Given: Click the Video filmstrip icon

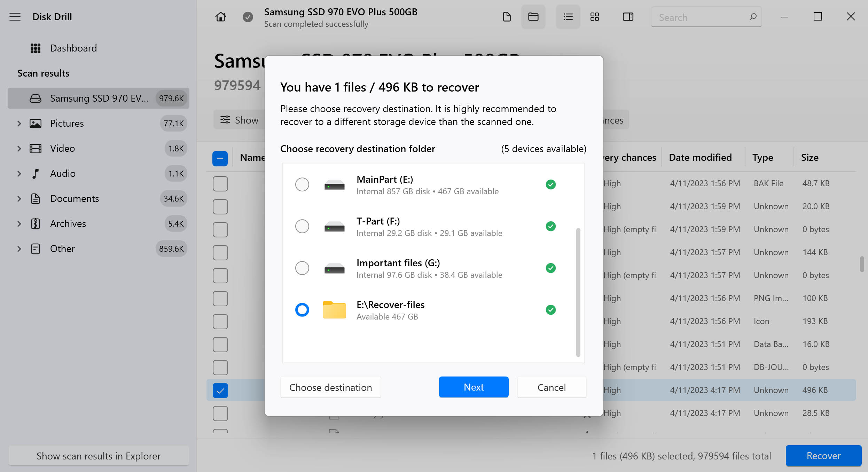Looking at the screenshot, I should pos(36,149).
